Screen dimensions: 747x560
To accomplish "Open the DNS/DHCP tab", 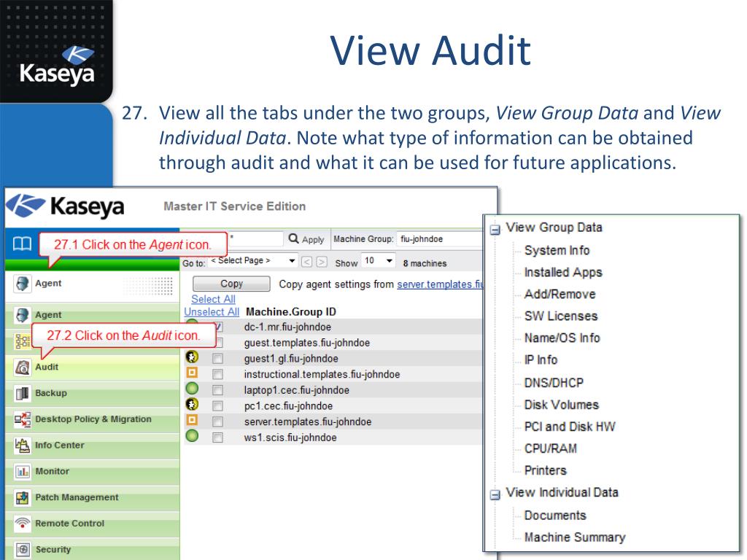I will 554,383.
